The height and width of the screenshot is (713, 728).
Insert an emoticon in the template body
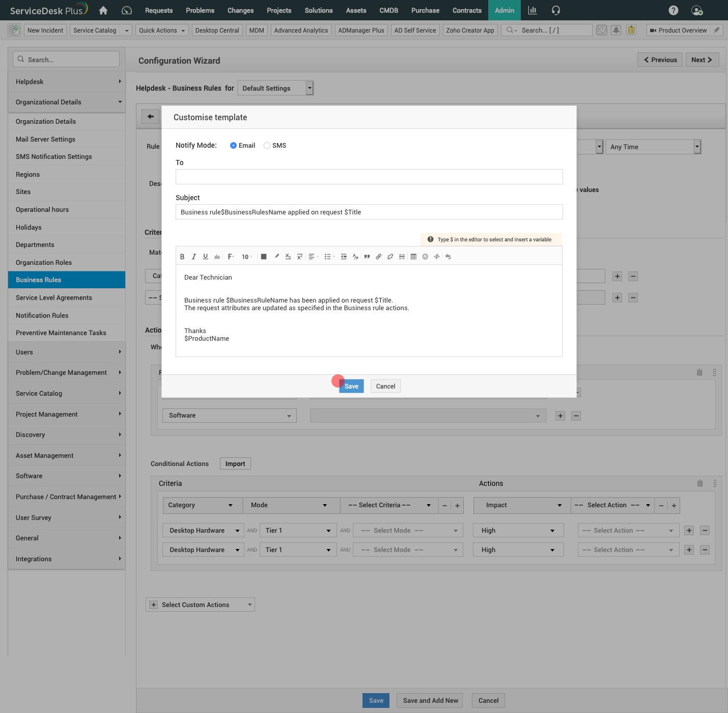click(x=425, y=257)
